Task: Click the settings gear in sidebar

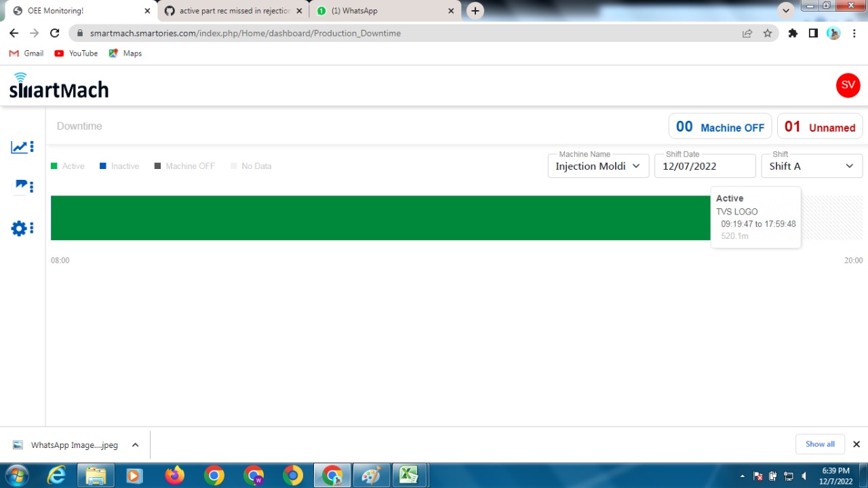Action: pyautogui.click(x=18, y=228)
